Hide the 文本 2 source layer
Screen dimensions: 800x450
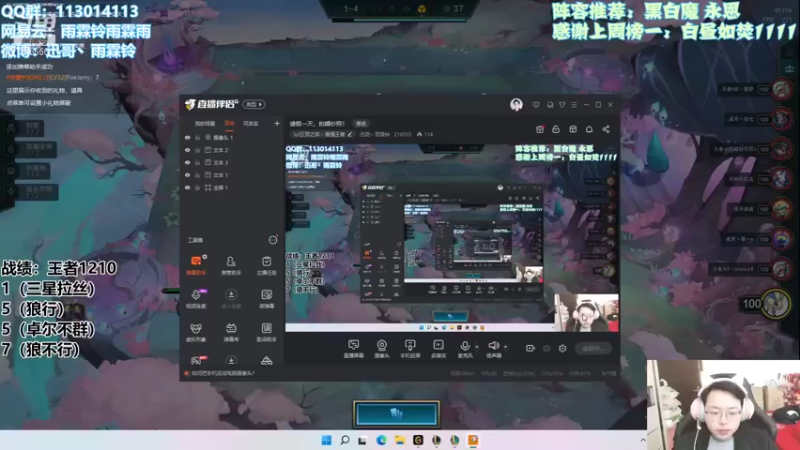pos(187,150)
